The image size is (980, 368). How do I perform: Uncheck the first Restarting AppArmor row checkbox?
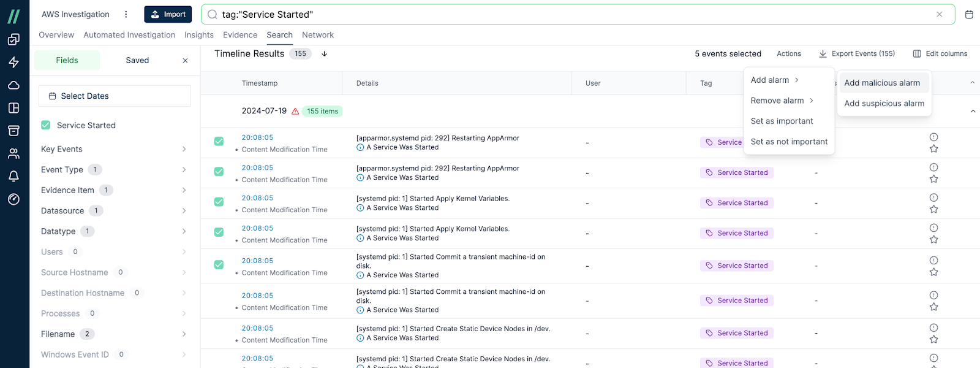tap(219, 141)
